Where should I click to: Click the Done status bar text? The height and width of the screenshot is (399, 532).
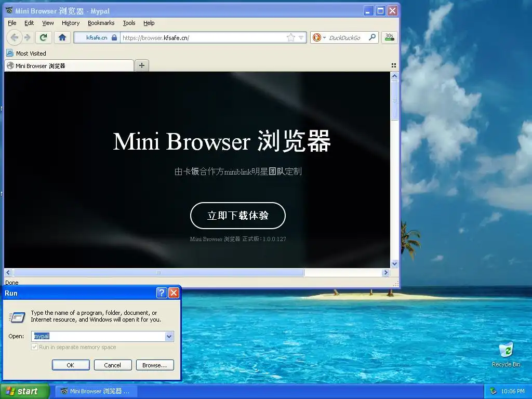[x=11, y=282]
